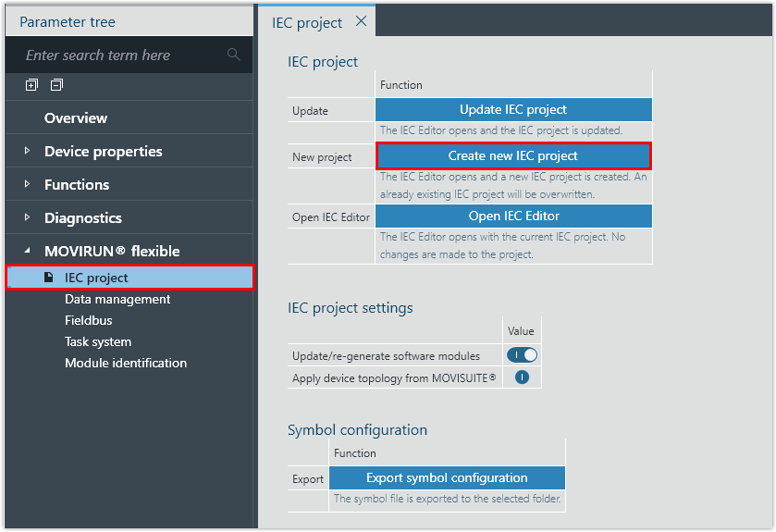Toggle Update/re-generate software modules switch
The height and width of the screenshot is (532, 776).
click(521, 355)
